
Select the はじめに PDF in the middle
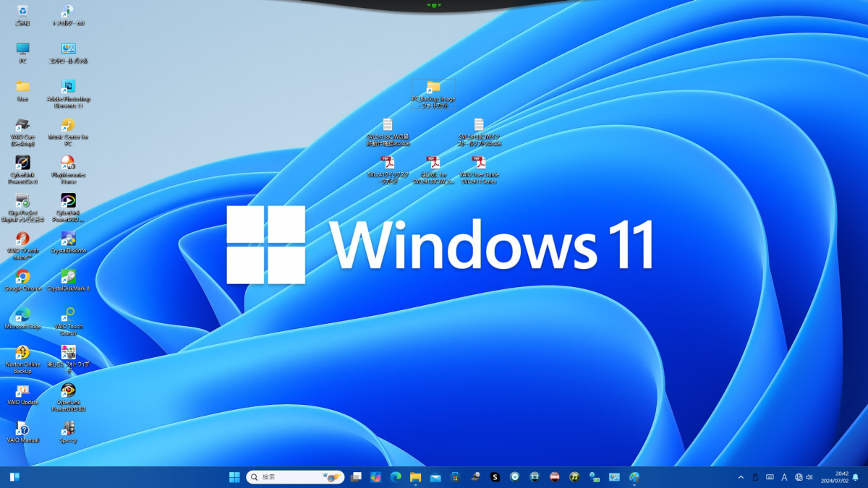[x=433, y=170]
